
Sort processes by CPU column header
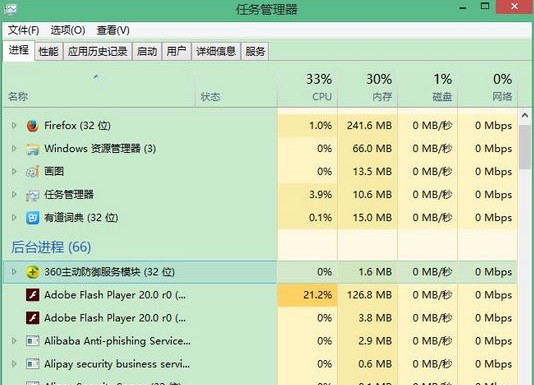click(x=308, y=87)
